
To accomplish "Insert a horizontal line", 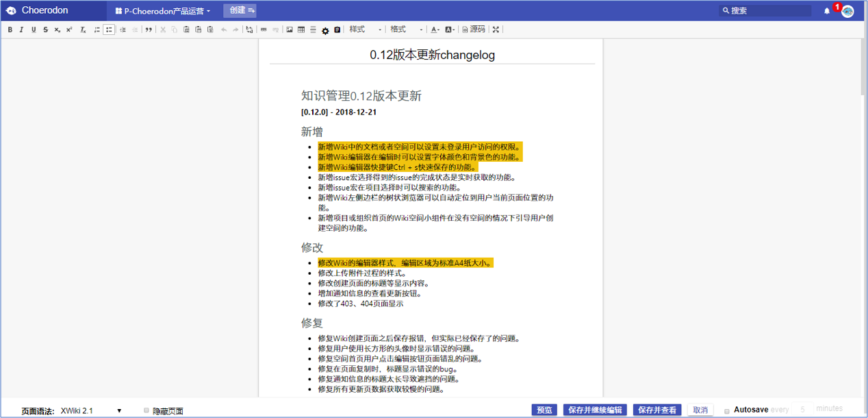I will pos(313,29).
